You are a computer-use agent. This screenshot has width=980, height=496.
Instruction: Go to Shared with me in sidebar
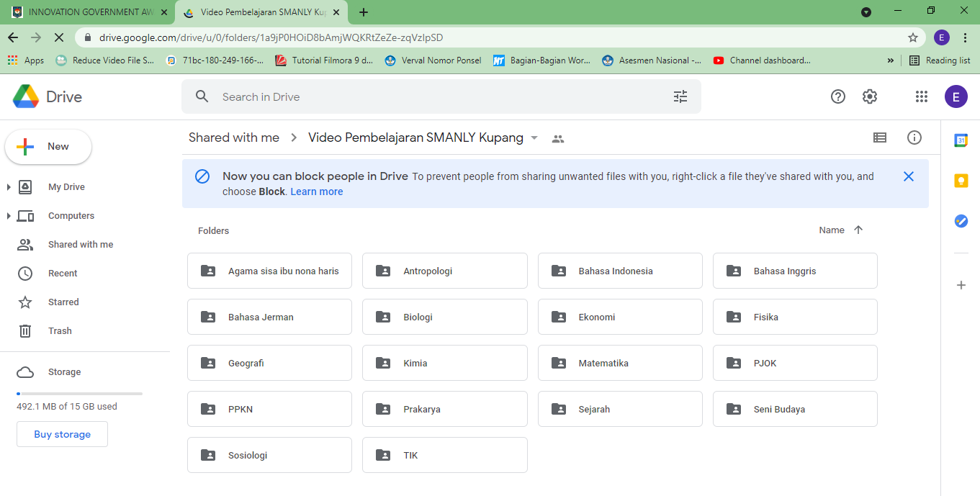tap(80, 245)
